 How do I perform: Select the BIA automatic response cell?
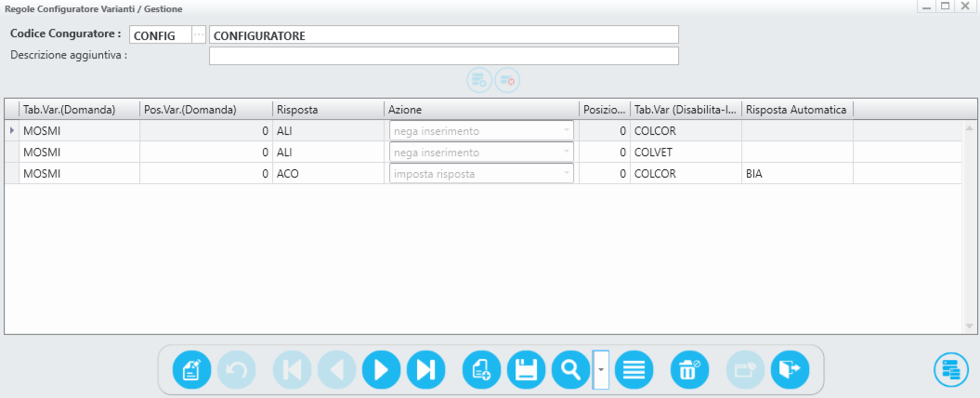tap(798, 173)
